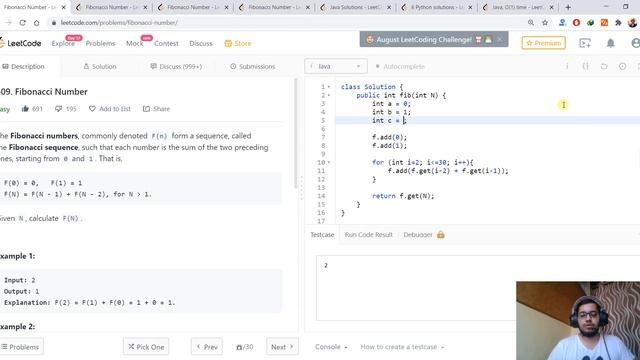The width and height of the screenshot is (640, 360).
Task: Open the Problems nav menu
Action: pos(100,43)
